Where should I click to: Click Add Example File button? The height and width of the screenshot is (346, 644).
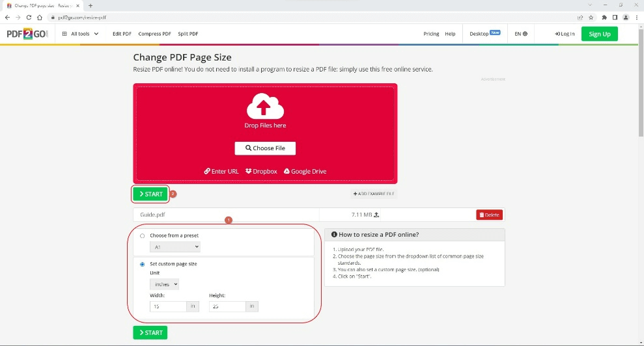click(x=374, y=194)
